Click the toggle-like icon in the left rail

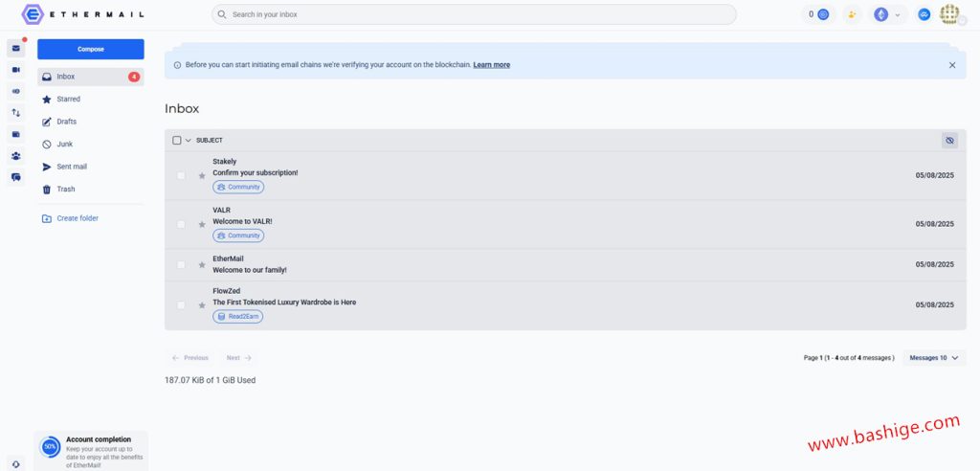[x=15, y=91]
